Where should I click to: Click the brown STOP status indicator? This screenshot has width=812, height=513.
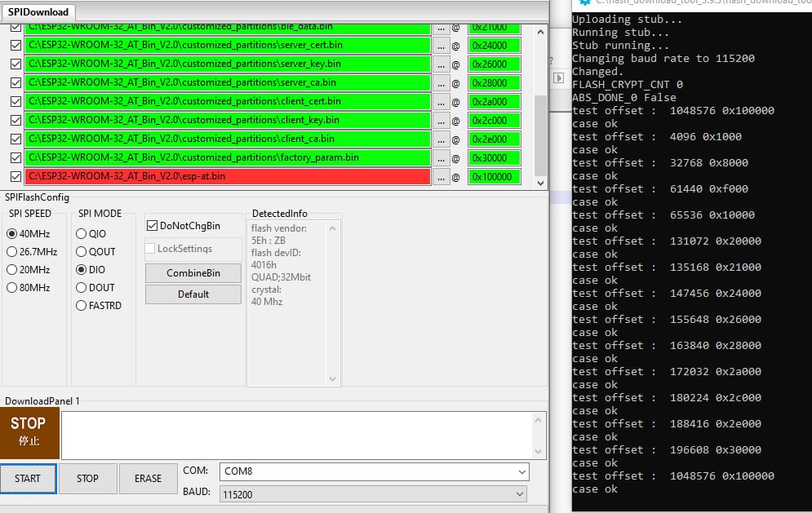coord(29,433)
